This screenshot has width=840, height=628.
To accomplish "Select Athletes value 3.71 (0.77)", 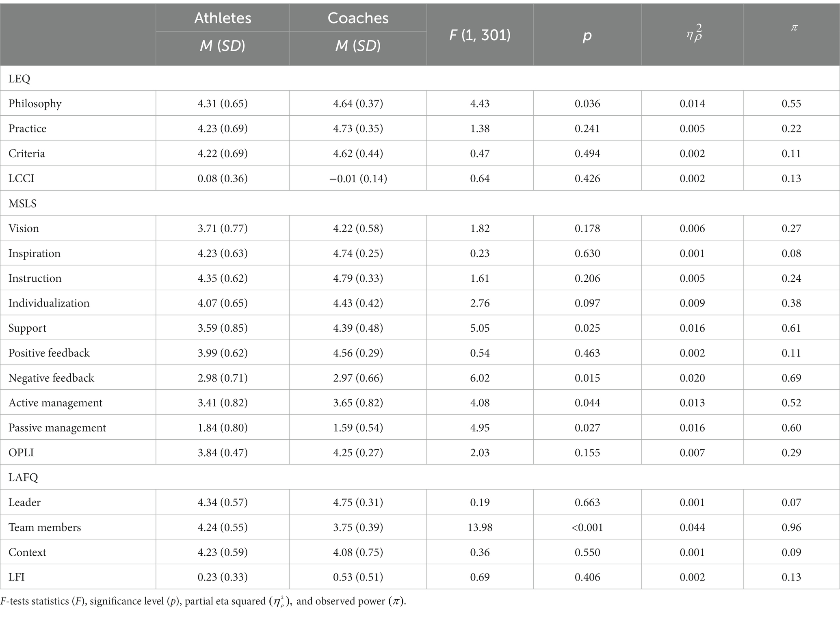I will 223,228.
